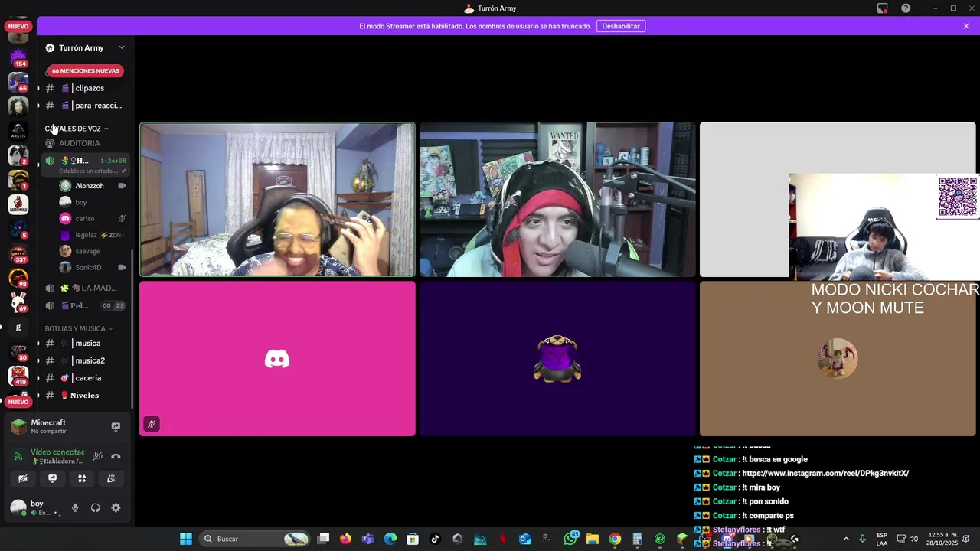
Task: Open the Niveles text channel
Action: [85, 396]
